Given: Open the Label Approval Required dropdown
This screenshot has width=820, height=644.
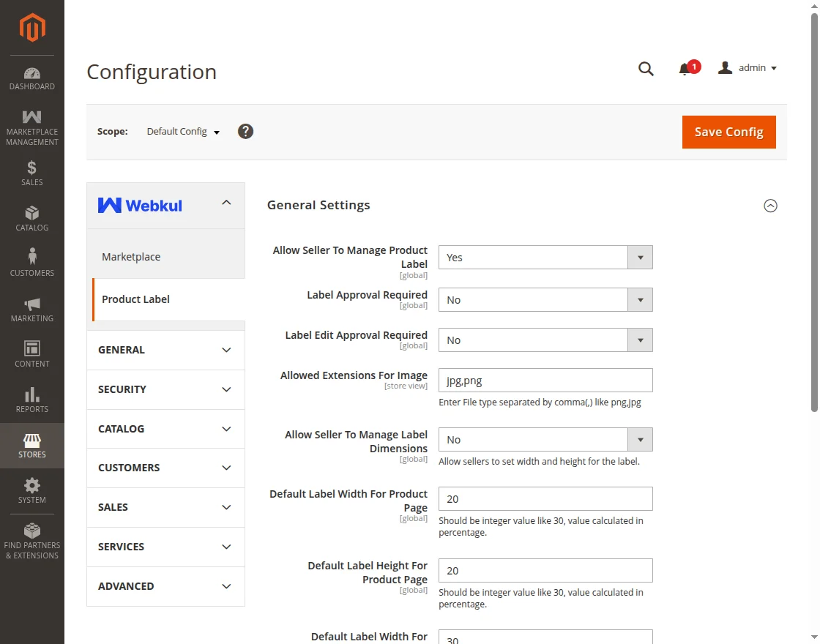Looking at the screenshot, I should pos(545,300).
